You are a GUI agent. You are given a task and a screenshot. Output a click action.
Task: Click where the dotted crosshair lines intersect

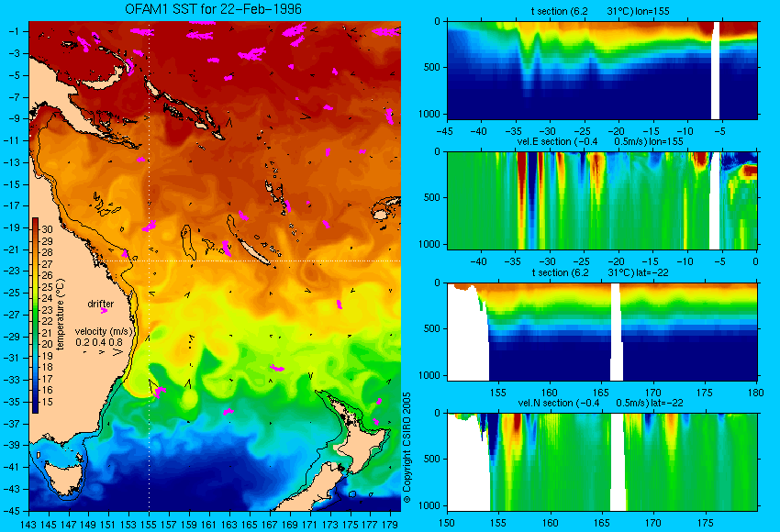tap(150, 260)
